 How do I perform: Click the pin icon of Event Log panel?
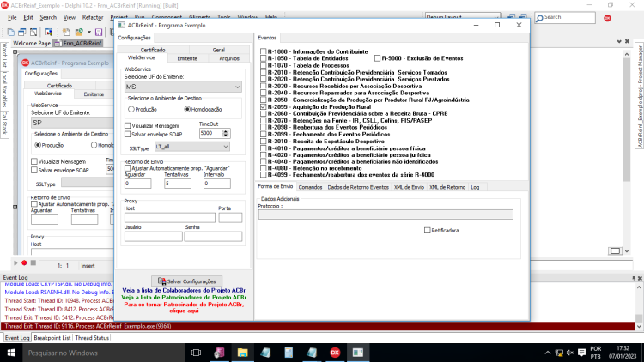[634, 278]
